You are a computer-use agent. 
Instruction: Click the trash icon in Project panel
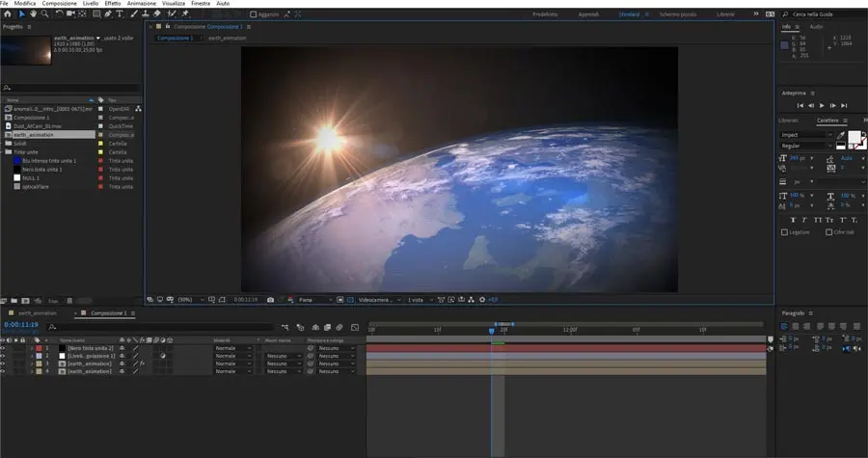(x=69, y=301)
